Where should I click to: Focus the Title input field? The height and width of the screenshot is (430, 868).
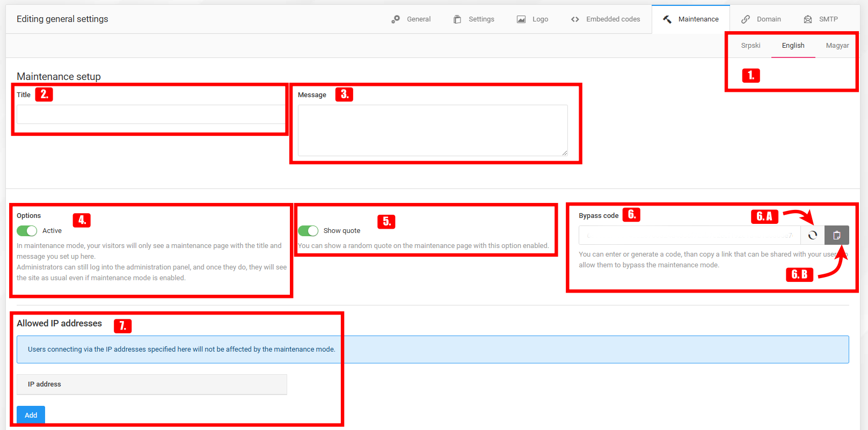point(150,114)
